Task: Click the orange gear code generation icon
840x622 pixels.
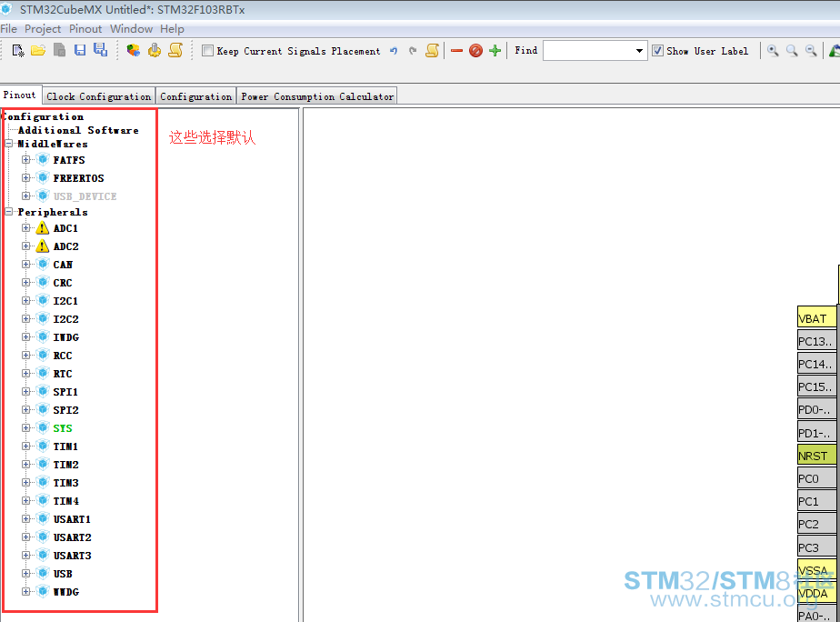Action: tap(155, 50)
